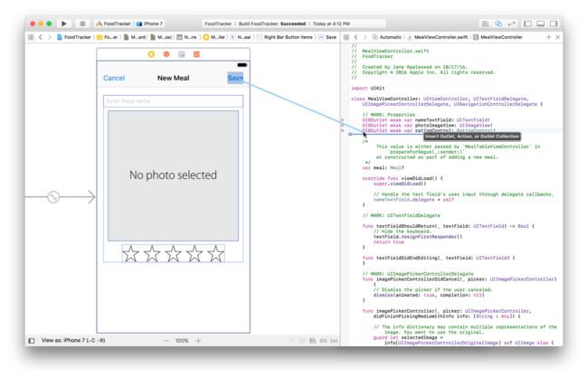Click the ratingControl outlet connection circle

pyautogui.click(x=342, y=130)
